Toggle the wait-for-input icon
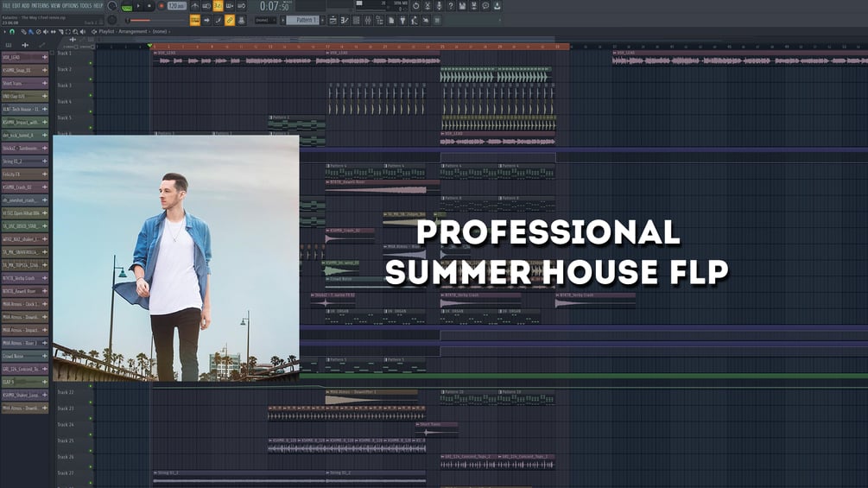 tap(206, 5)
